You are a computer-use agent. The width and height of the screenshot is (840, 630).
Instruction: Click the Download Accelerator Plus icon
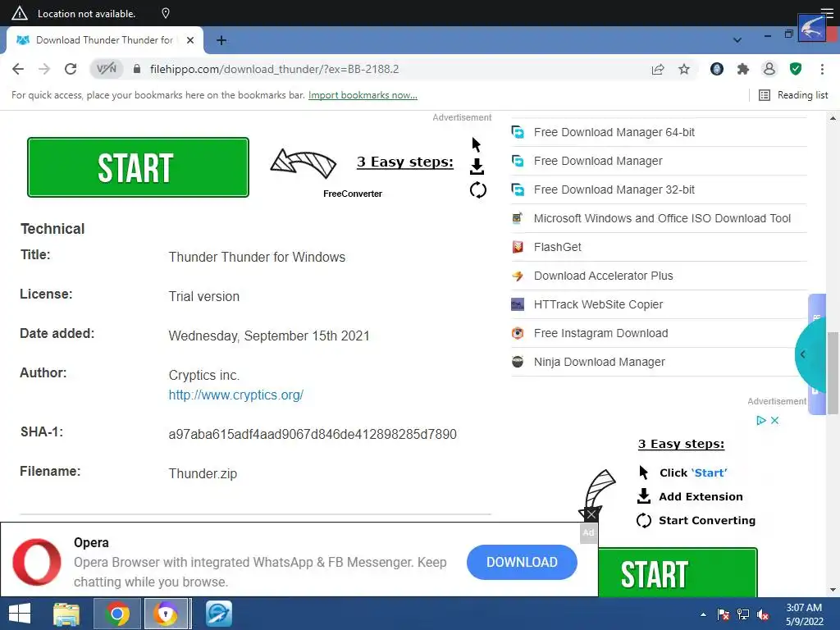(518, 276)
